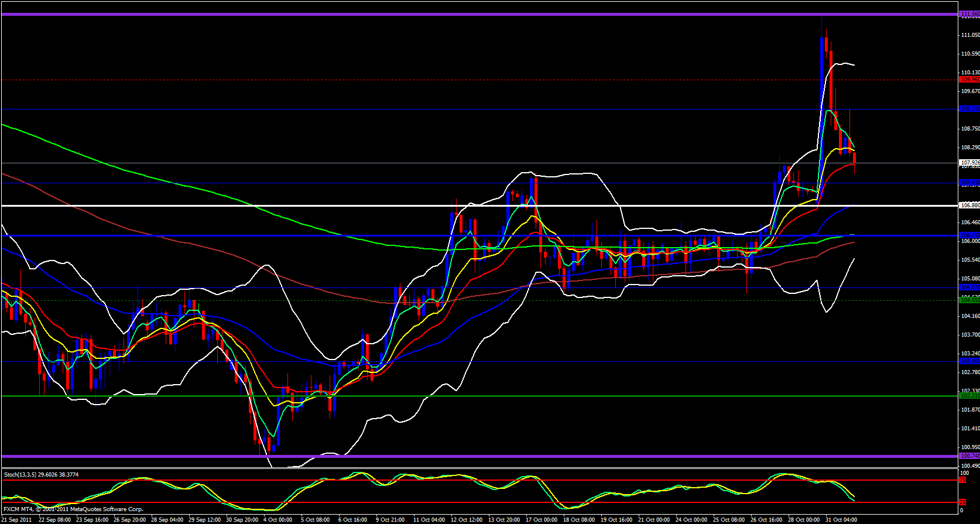Click the blue 107.430 level tag
This screenshot has height=524, width=980.
pyautogui.click(x=969, y=183)
